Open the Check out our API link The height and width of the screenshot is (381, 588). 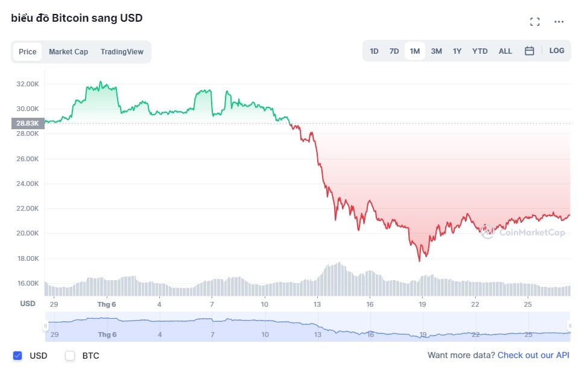click(x=533, y=356)
